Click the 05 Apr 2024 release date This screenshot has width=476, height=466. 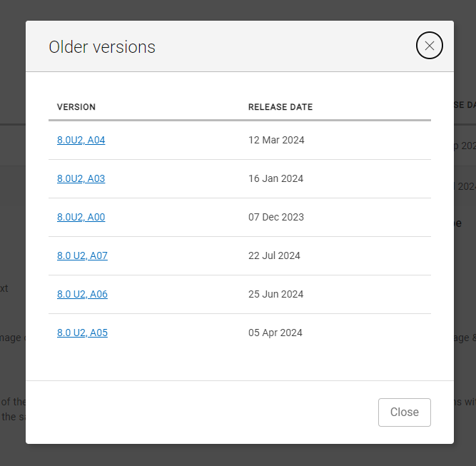(275, 333)
